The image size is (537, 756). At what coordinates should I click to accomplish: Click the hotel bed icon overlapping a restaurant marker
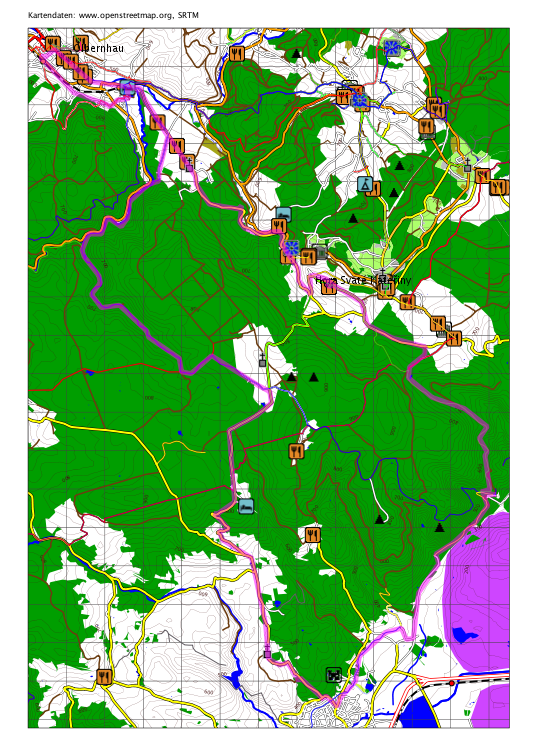[283, 214]
